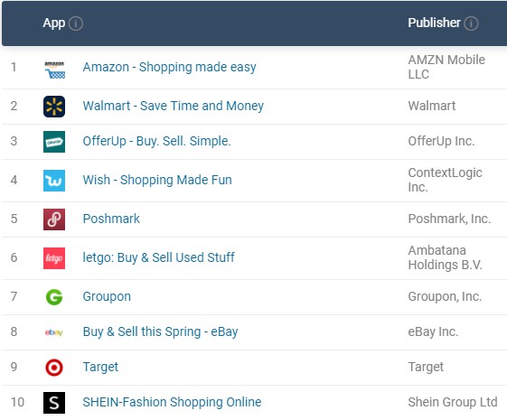Click the info icon beside App header
507x420 pixels.
(x=76, y=23)
